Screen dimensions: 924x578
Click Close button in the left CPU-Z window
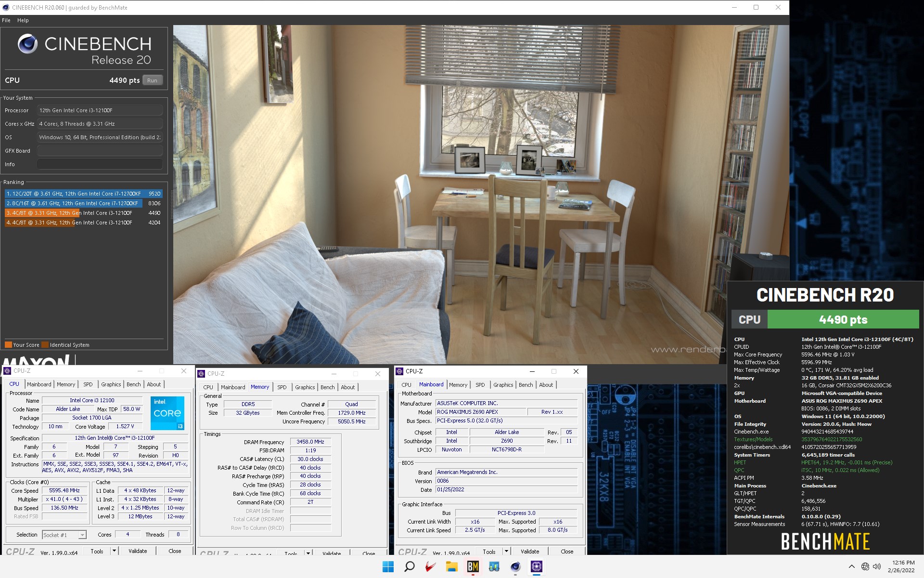click(175, 551)
